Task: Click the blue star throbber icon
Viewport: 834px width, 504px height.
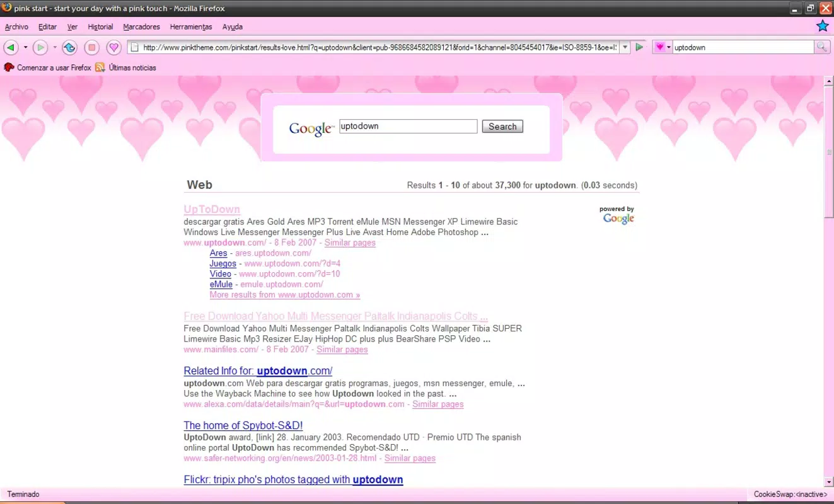Action: pyautogui.click(x=822, y=26)
